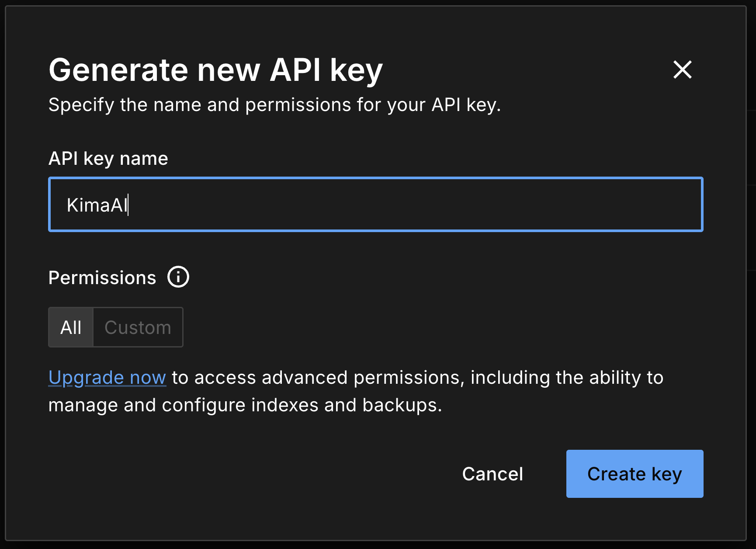Confirm key creation with the blue button
756x549 pixels.
pos(635,474)
